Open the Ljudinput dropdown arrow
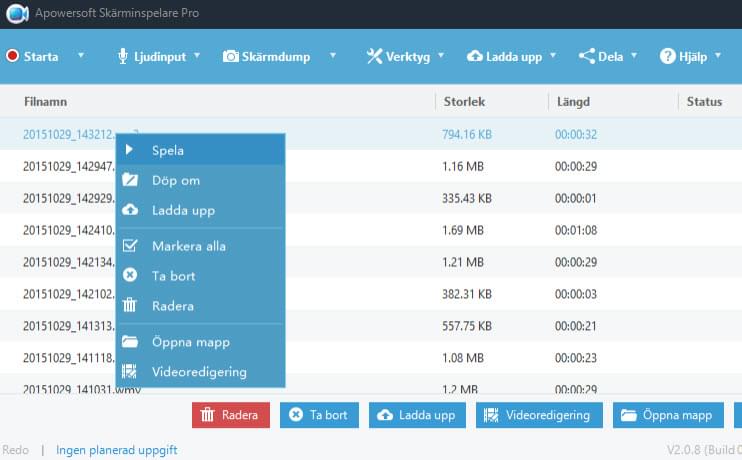The image size is (742, 460). pos(197,56)
